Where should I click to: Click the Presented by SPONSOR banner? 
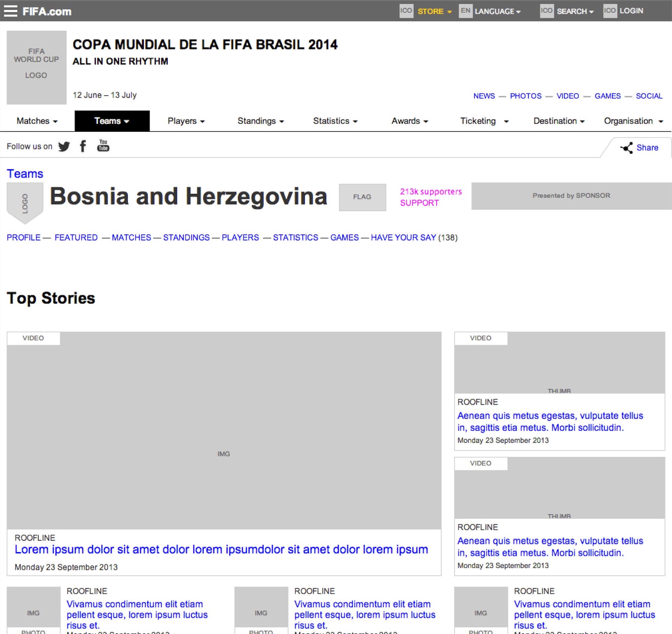(x=571, y=196)
